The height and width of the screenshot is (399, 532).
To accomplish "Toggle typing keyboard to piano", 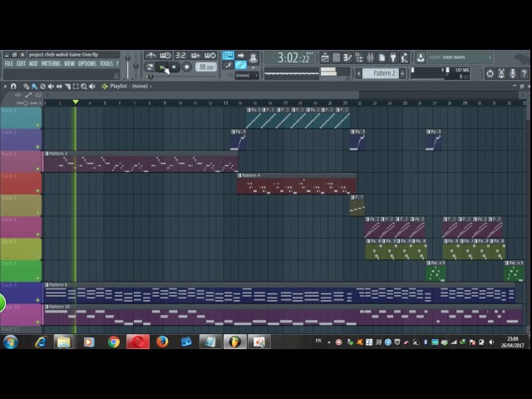I will (228, 56).
